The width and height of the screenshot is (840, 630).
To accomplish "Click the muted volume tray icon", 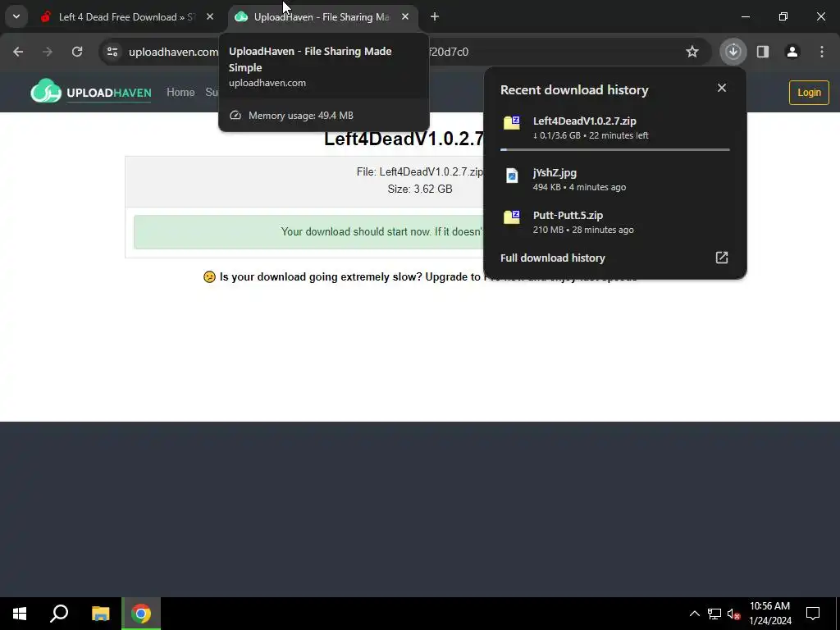I will click(x=733, y=614).
